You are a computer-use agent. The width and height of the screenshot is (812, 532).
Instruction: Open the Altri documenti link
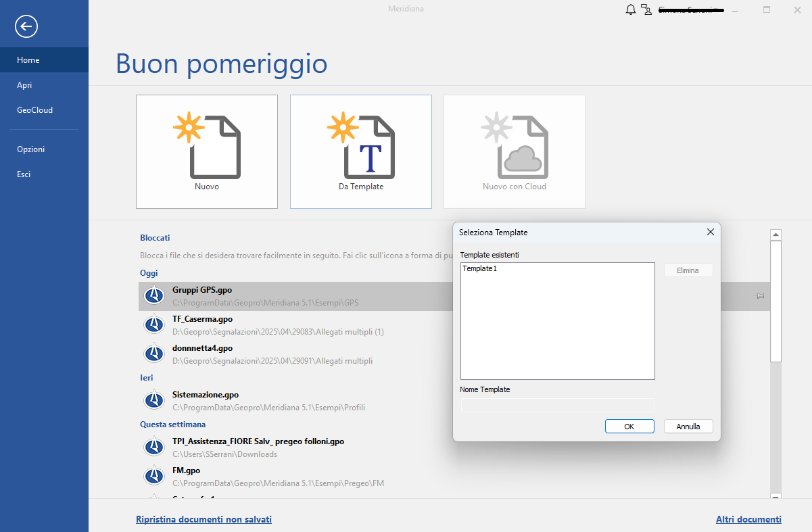tap(748, 519)
